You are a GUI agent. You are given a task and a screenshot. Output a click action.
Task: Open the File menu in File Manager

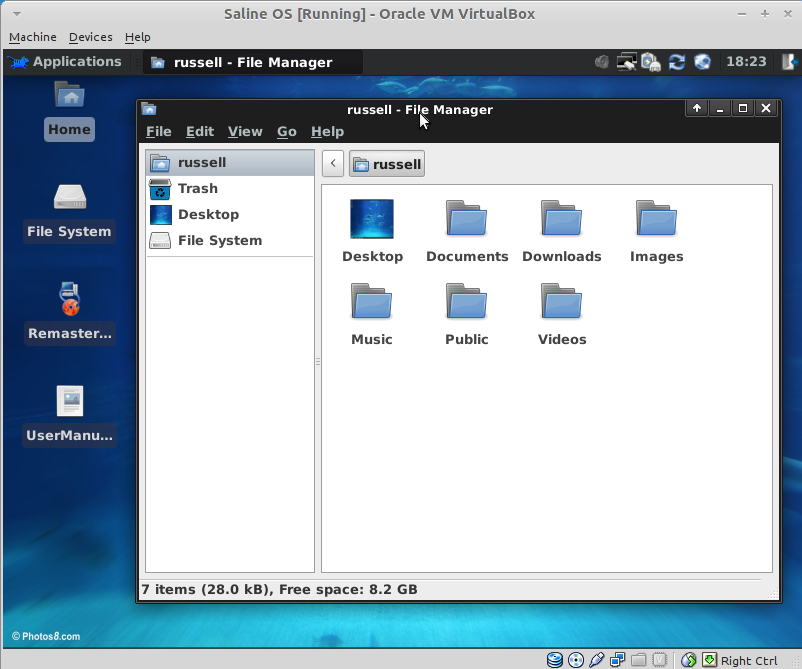pyautogui.click(x=158, y=131)
